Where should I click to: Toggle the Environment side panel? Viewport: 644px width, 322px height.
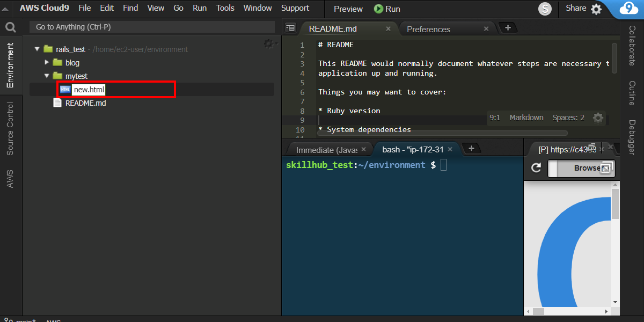click(10, 65)
